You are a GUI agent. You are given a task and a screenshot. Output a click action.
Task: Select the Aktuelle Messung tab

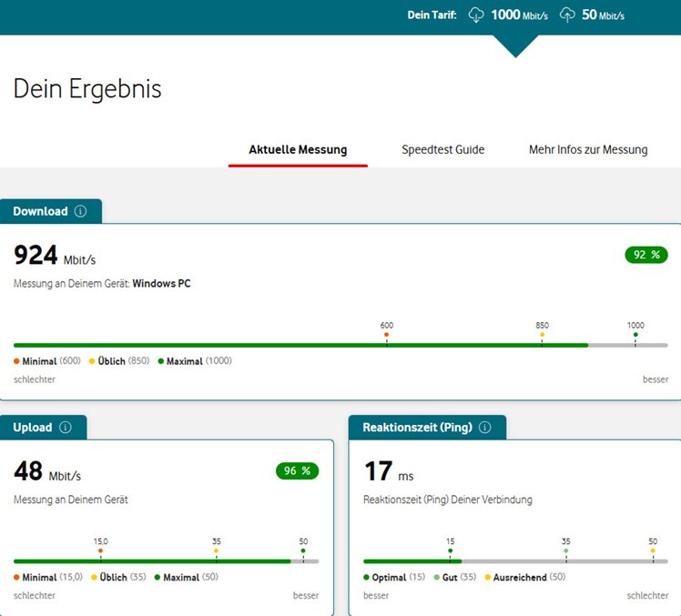[x=298, y=149]
